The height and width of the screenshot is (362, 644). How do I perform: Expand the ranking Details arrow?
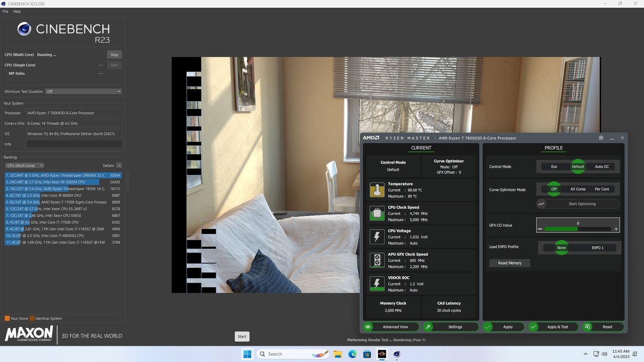coord(119,166)
